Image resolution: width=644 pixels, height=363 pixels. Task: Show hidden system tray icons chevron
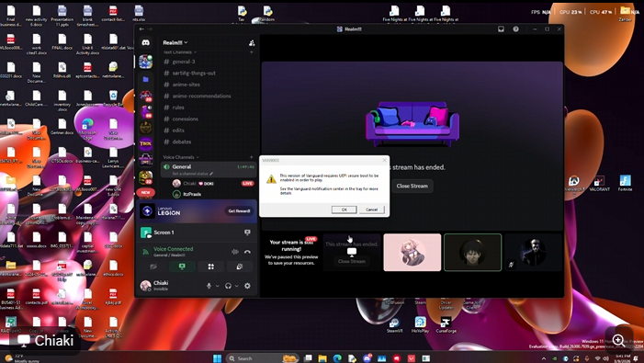[x=544, y=358]
